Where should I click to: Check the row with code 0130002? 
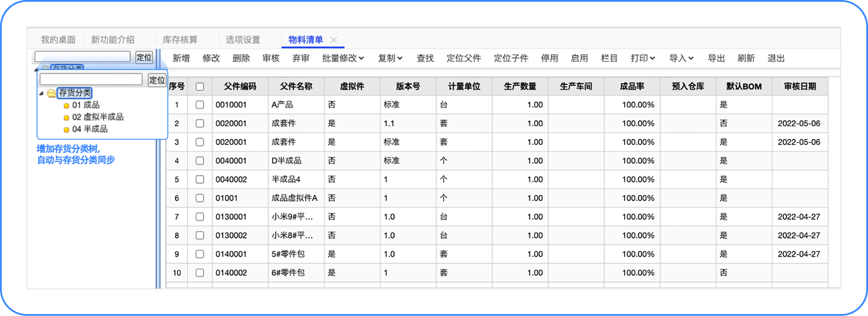tap(200, 236)
